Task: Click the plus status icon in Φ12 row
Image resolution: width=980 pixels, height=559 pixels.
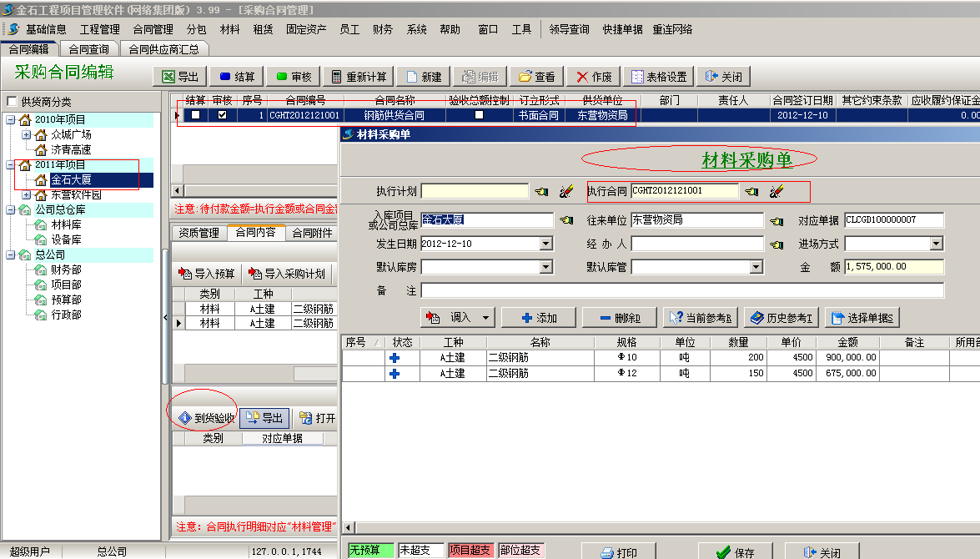Action: coord(395,373)
